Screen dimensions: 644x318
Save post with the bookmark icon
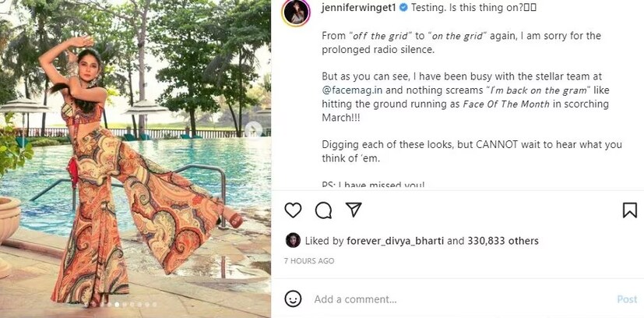(629, 210)
